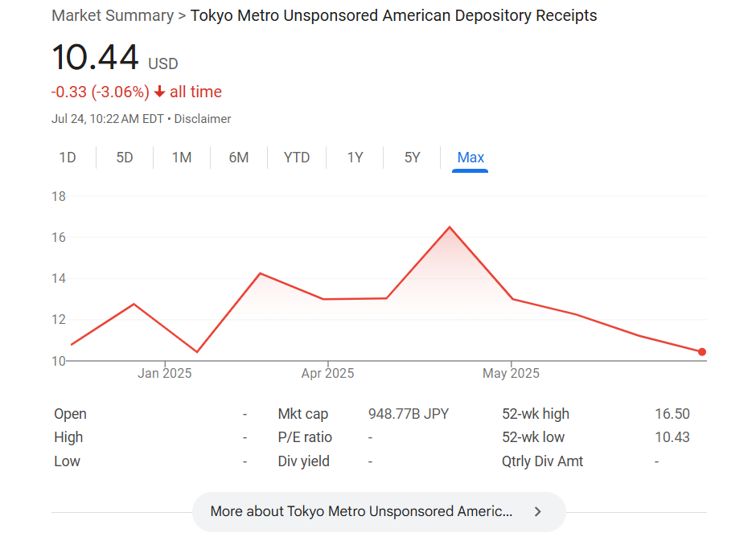The width and height of the screenshot is (756, 549).
Task: Click the chart peak near 16.50
Action: click(x=450, y=227)
